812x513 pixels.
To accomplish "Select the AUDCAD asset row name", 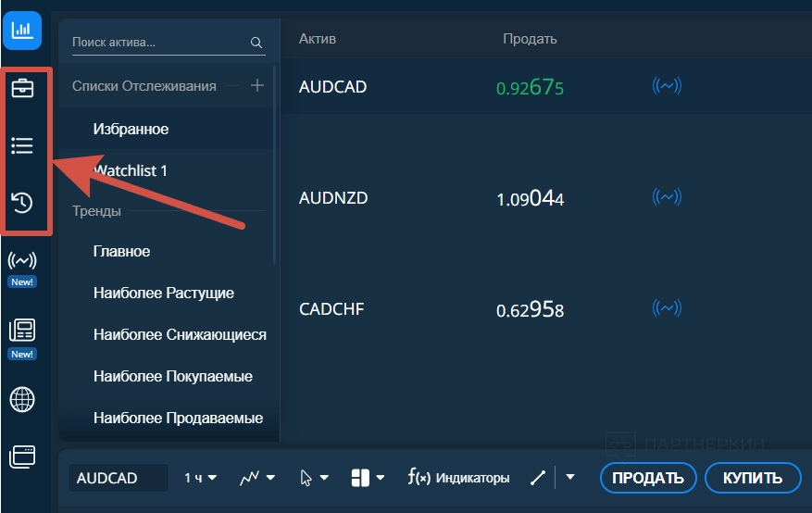I will click(333, 87).
